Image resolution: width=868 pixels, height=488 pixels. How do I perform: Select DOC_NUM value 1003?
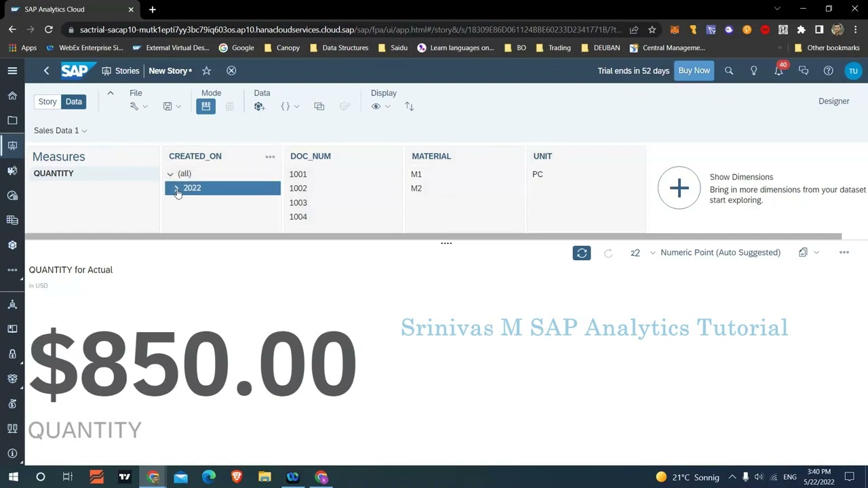point(298,203)
